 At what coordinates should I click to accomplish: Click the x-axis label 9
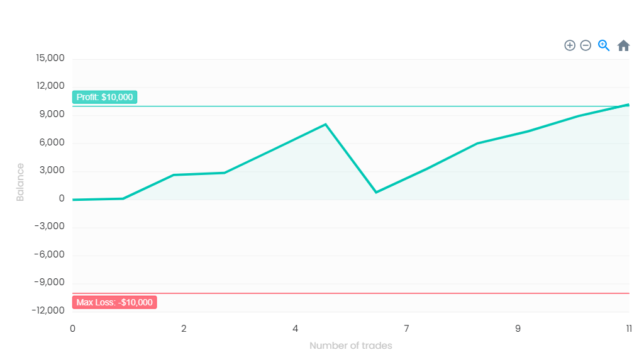click(x=518, y=329)
